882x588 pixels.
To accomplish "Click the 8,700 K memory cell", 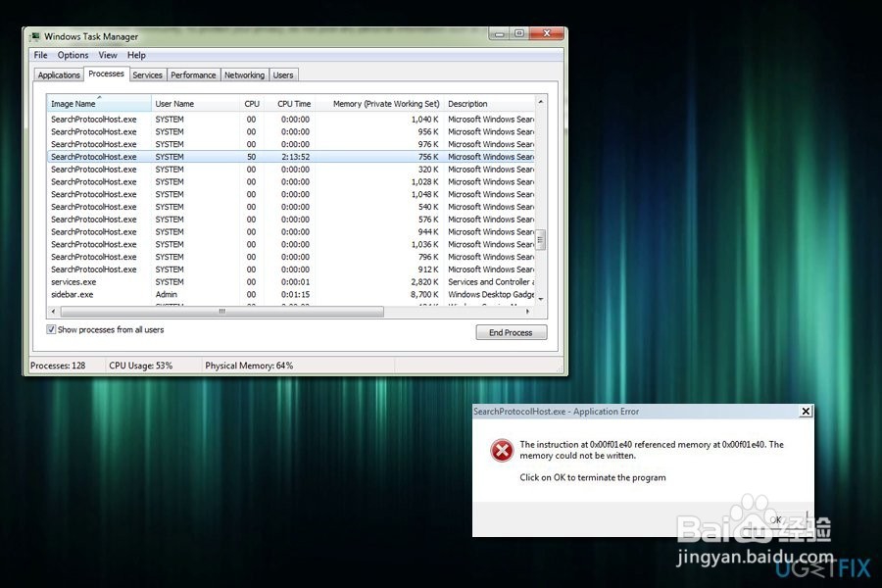I will pyautogui.click(x=424, y=294).
